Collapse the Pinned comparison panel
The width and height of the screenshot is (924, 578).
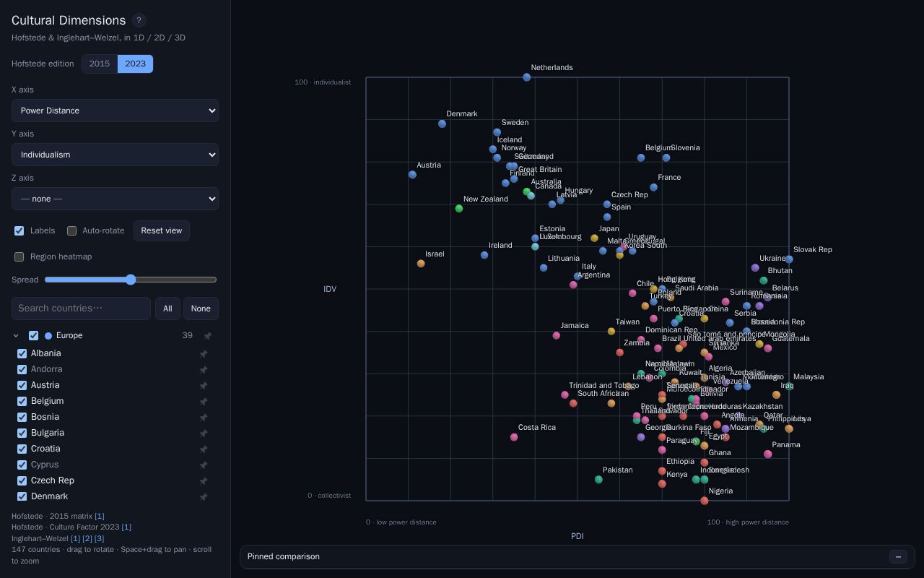pos(898,556)
